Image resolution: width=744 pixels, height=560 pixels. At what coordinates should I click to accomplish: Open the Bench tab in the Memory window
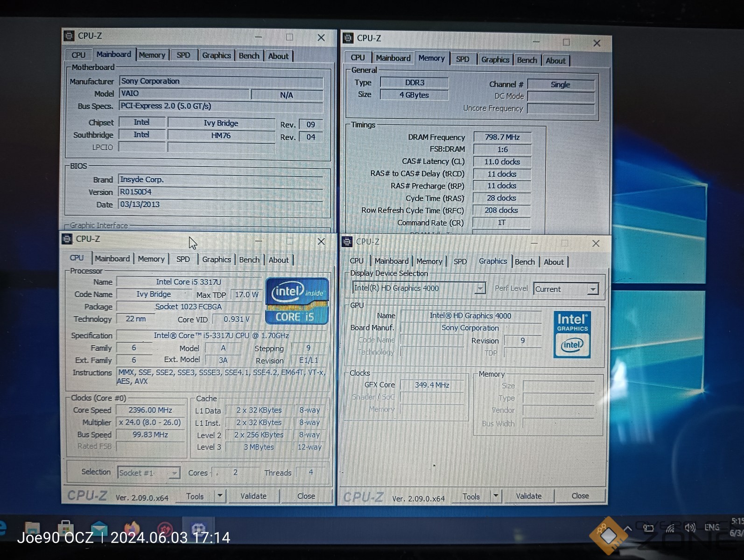pyautogui.click(x=527, y=60)
